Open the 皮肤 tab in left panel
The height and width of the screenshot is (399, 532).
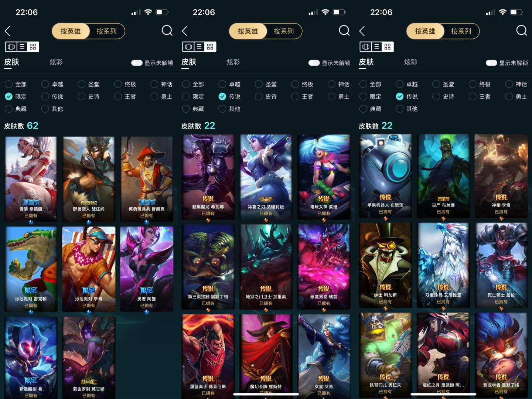pos(11,62)
